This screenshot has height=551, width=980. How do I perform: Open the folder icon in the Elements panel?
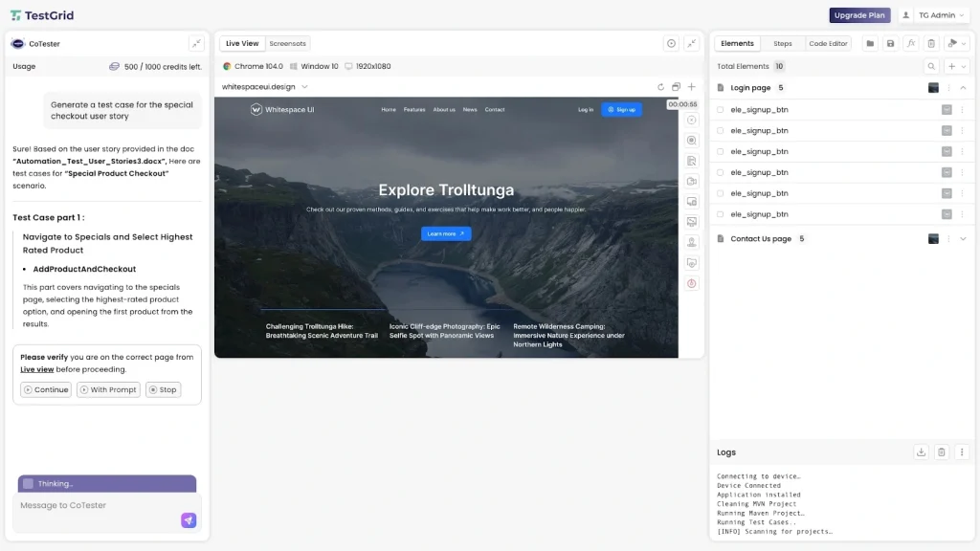point(870,43)
